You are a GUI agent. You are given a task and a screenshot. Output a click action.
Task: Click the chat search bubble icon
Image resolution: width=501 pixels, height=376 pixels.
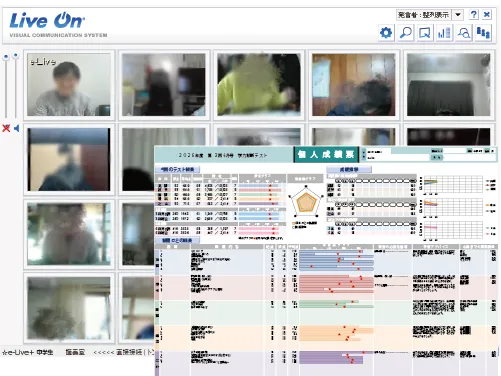(x=464, y=33)
